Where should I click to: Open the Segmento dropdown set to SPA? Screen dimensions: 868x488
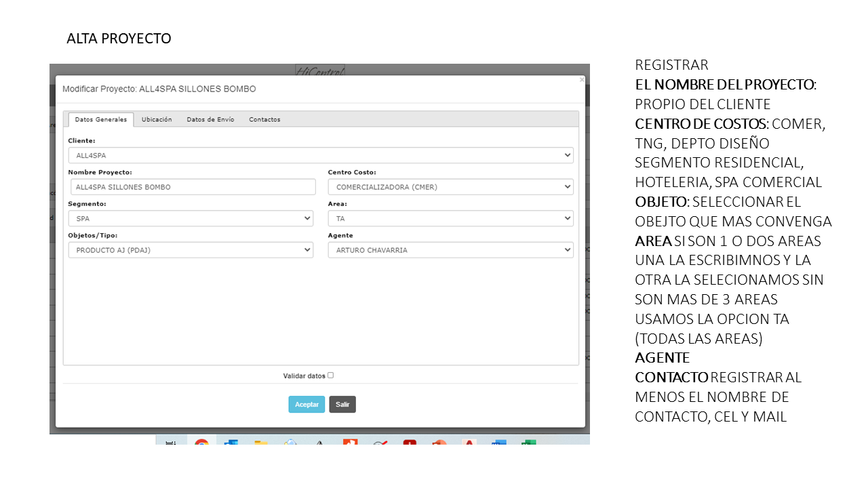coord(191,219)
